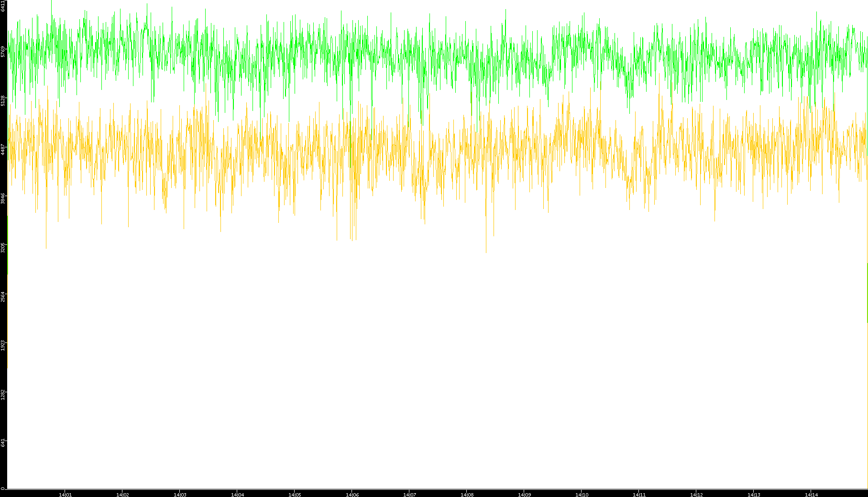Select the 14:04 time axis label

point(237,494)
